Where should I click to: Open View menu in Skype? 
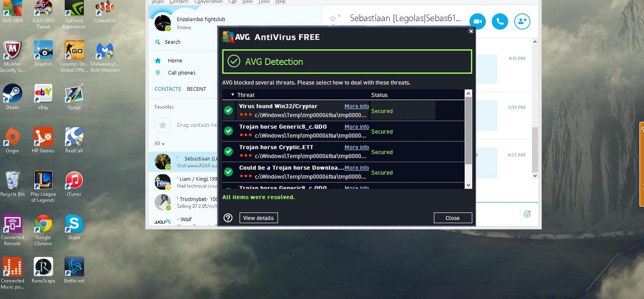tap(247, 2)
